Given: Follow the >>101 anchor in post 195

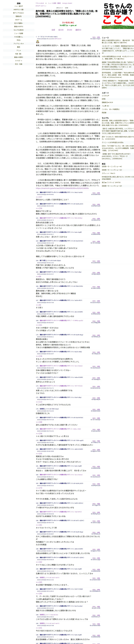Looking at the screenshot, I should [x=39, y=628].
